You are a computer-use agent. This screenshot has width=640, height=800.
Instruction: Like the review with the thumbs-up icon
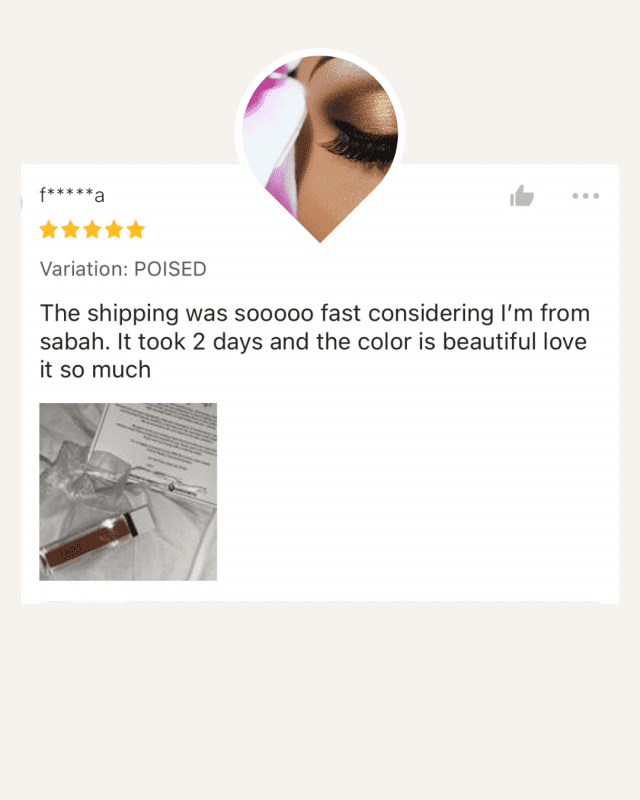point(522,195)
